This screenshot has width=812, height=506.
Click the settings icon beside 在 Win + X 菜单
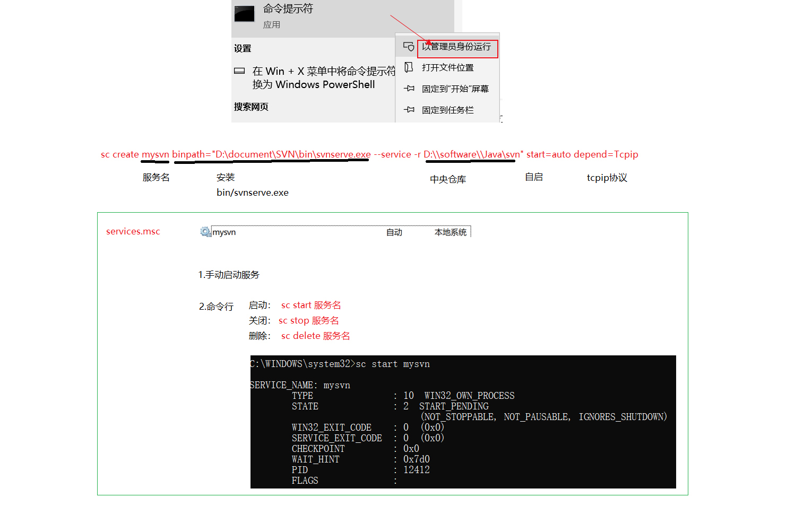click(239, 71)
